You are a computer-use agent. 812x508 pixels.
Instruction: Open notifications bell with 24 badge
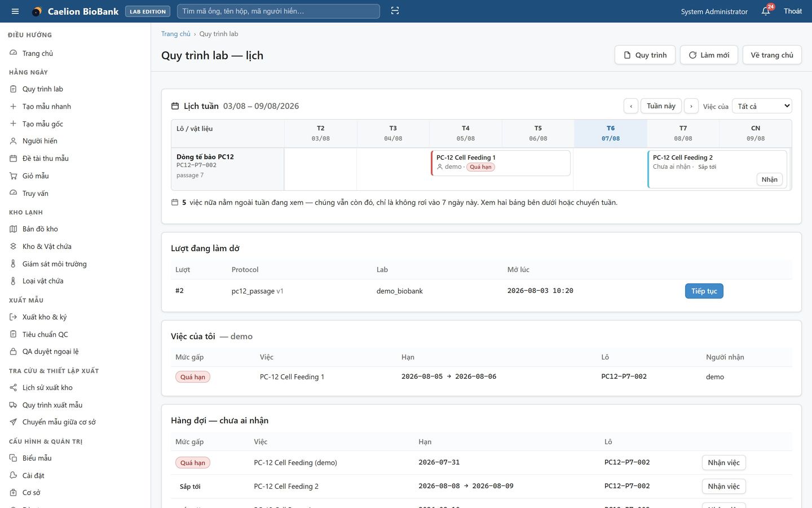[766, 11]
